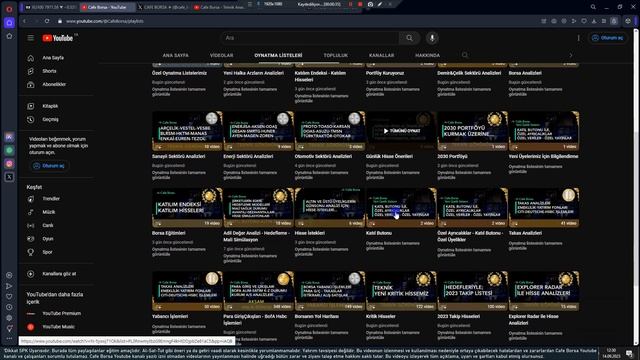Open Explorer Radar ile Hisse Analizleri thumbnail

(x=544, y=291)
